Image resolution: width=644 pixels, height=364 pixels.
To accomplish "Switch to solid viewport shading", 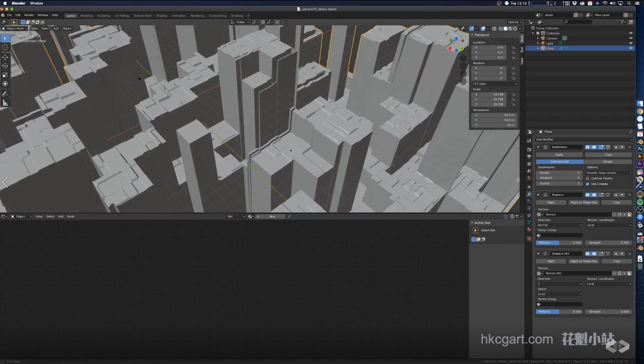I will click(x=505, y=28).
